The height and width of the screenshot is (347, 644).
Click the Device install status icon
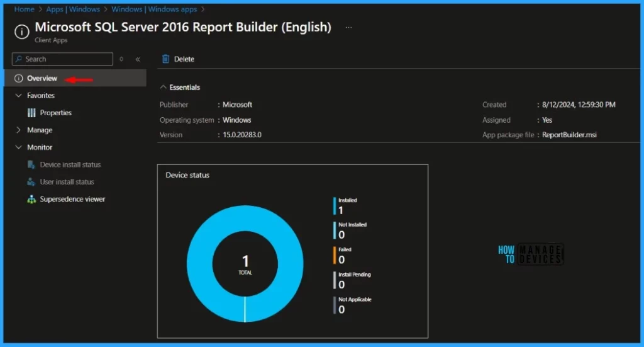point(31,164)
